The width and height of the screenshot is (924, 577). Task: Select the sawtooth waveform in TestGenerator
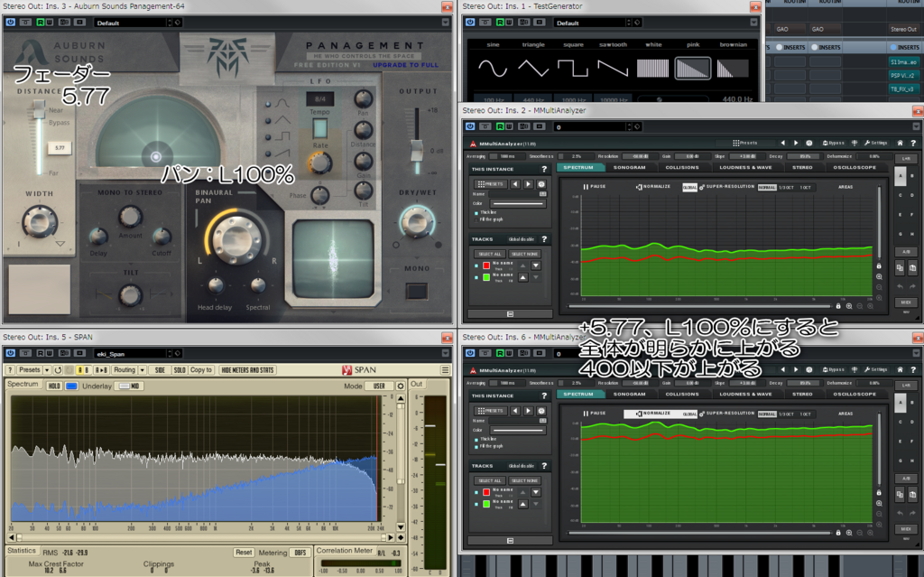pyautogui.click(x=613, y=69)
